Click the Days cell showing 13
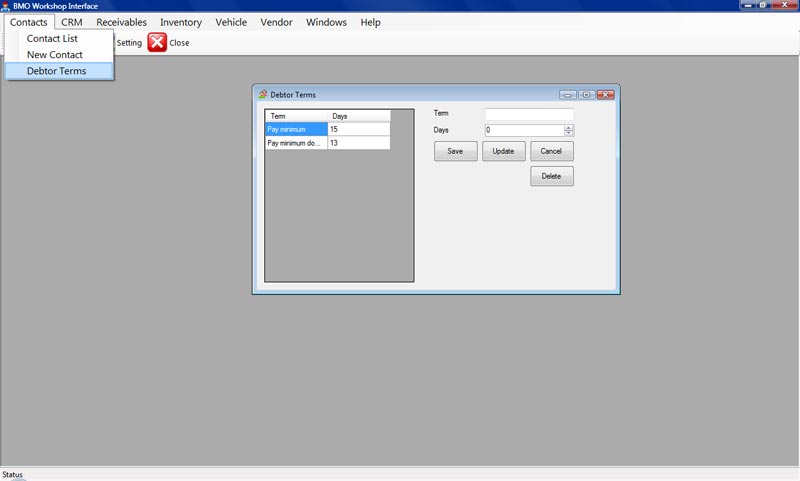800x481 pixels. 359,143
